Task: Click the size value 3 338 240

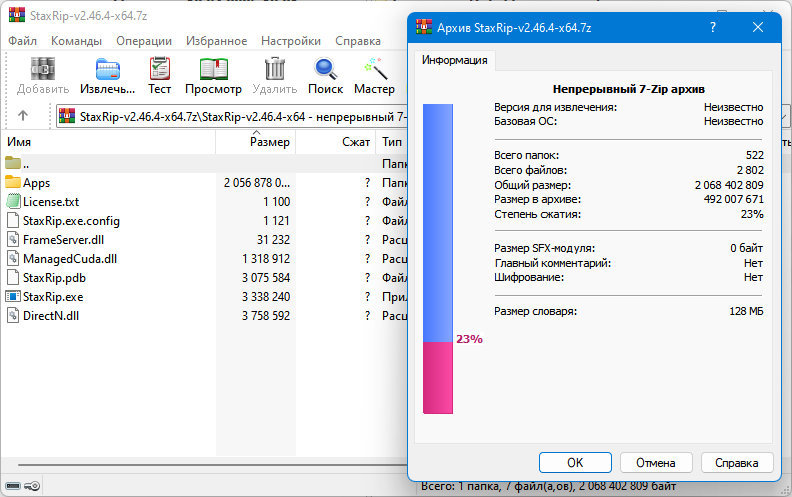Action: tap(266, 296)
